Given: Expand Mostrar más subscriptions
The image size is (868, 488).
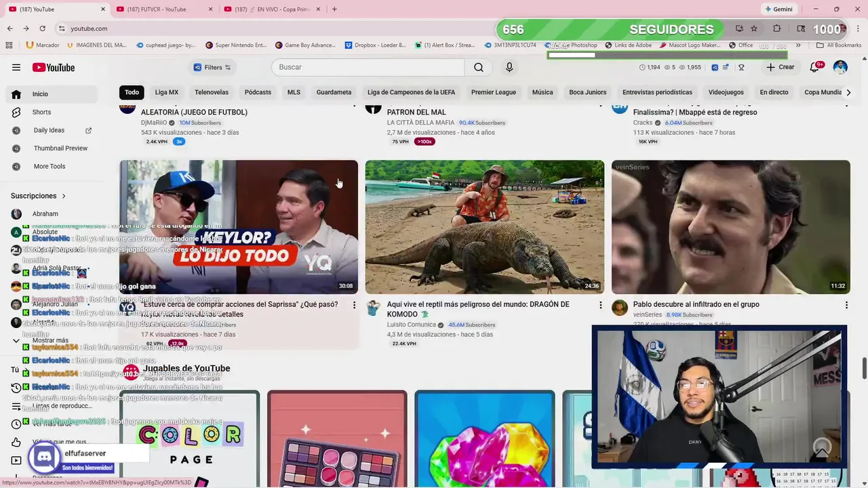Looking at the screenshot, I should click(x=51, y=340).
